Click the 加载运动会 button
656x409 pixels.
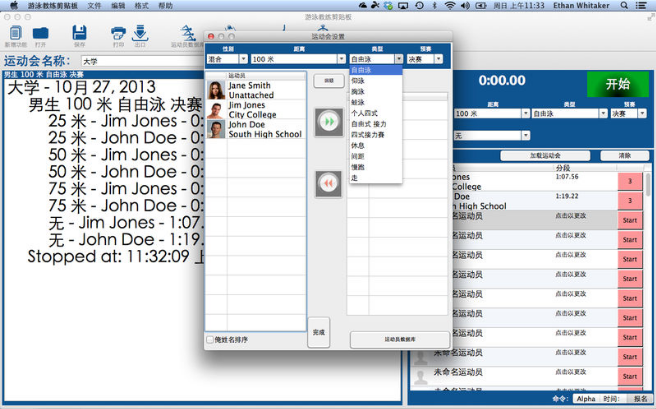[x=545, y=156]
